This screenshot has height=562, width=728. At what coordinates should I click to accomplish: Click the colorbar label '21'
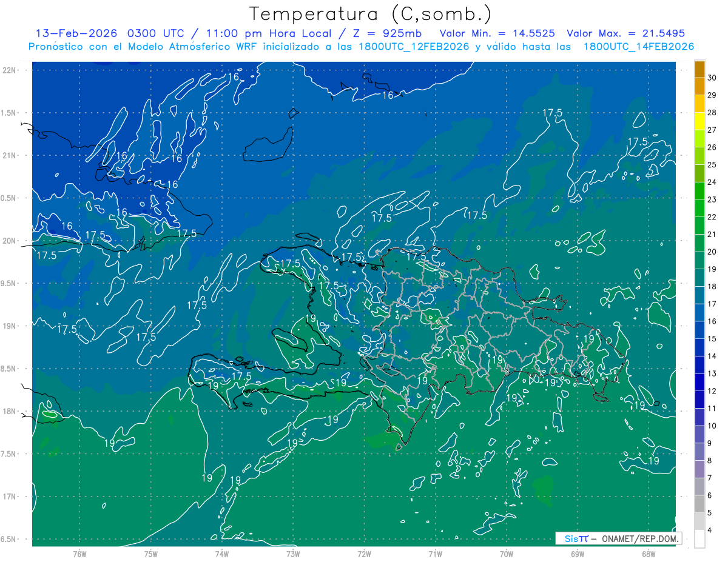point(712,235)
